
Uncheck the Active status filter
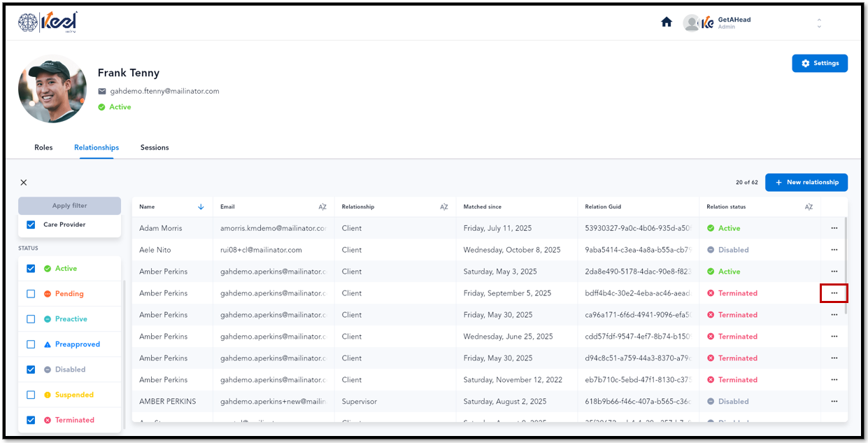[x=31, y=269]
